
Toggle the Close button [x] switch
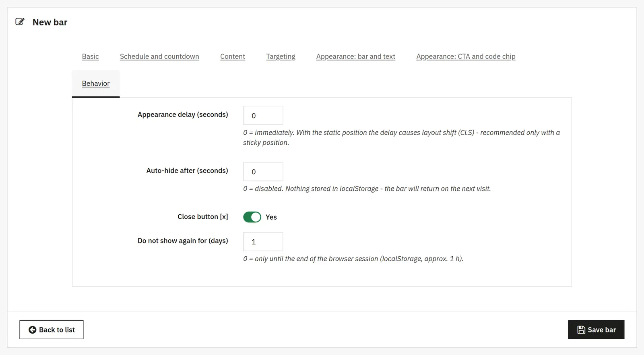[x=252, y=217]
